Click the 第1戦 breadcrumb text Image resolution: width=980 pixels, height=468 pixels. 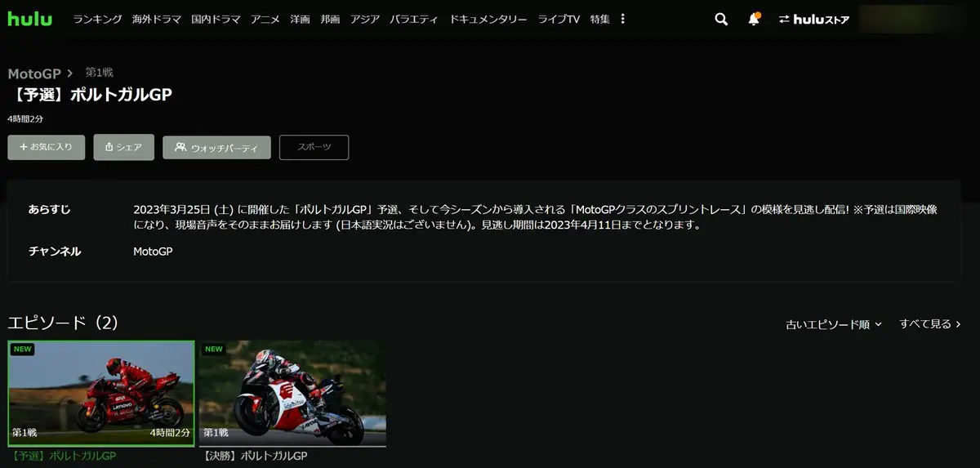click(x=100, y=73)
